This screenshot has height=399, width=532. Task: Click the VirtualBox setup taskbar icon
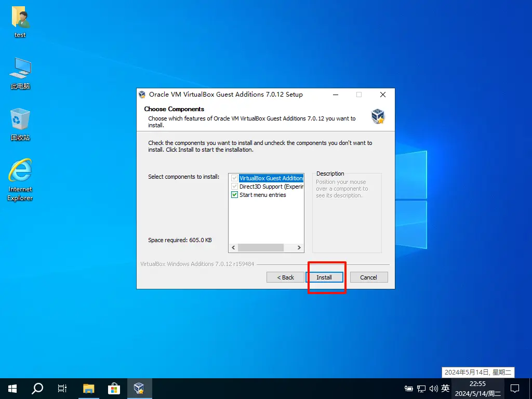point(139,389)
